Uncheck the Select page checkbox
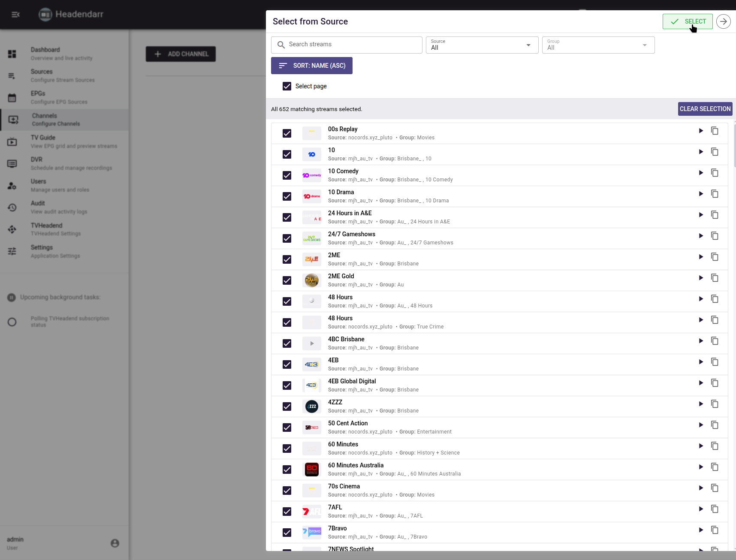 pyautogui.click(x=287, y=86)
